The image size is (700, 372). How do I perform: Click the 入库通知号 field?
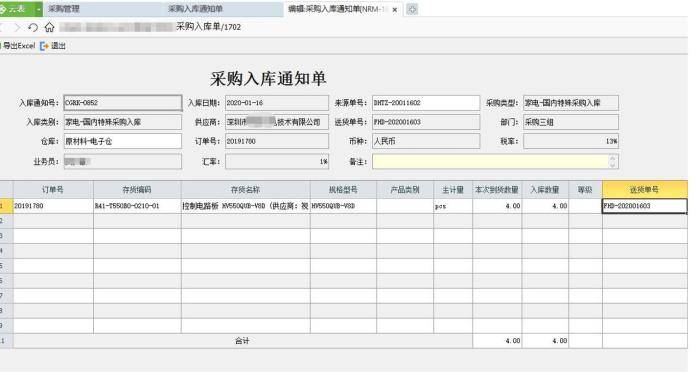pos(123,103)
